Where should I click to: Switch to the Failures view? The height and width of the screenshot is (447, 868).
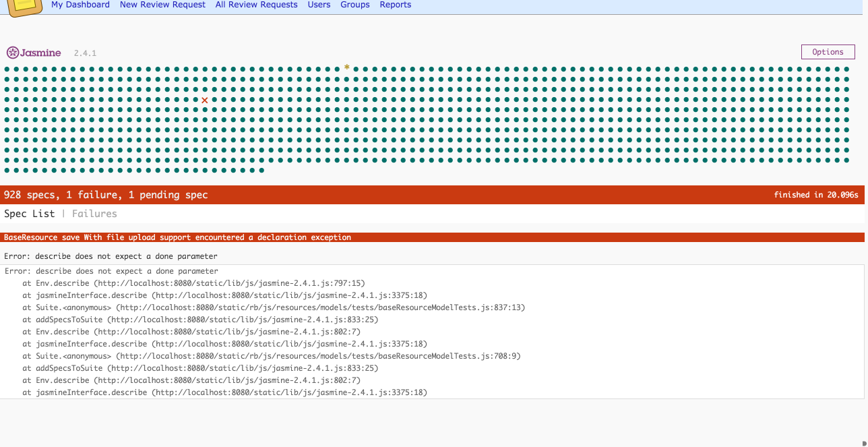click(94, 214)
